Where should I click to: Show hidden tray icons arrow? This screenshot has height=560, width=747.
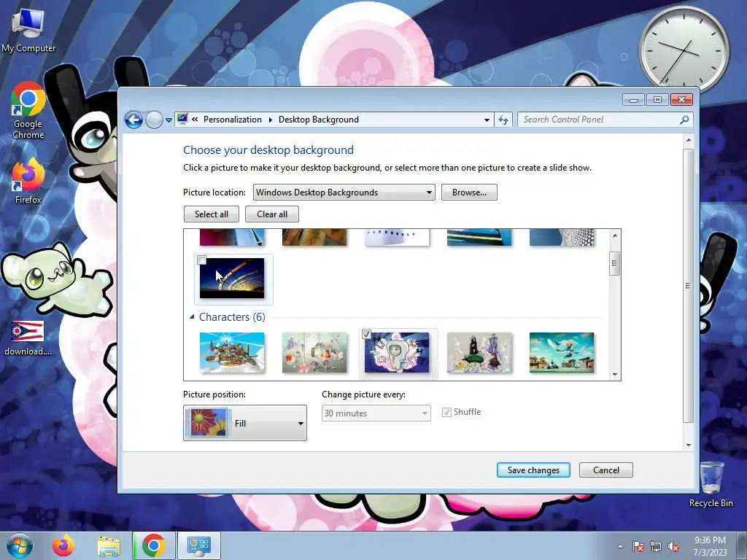tap(620, 546)
